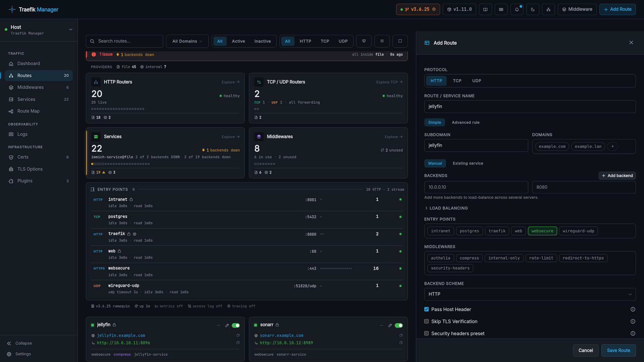
Task: Toggle the websecure entry point chip
Action: click(542, 231)
